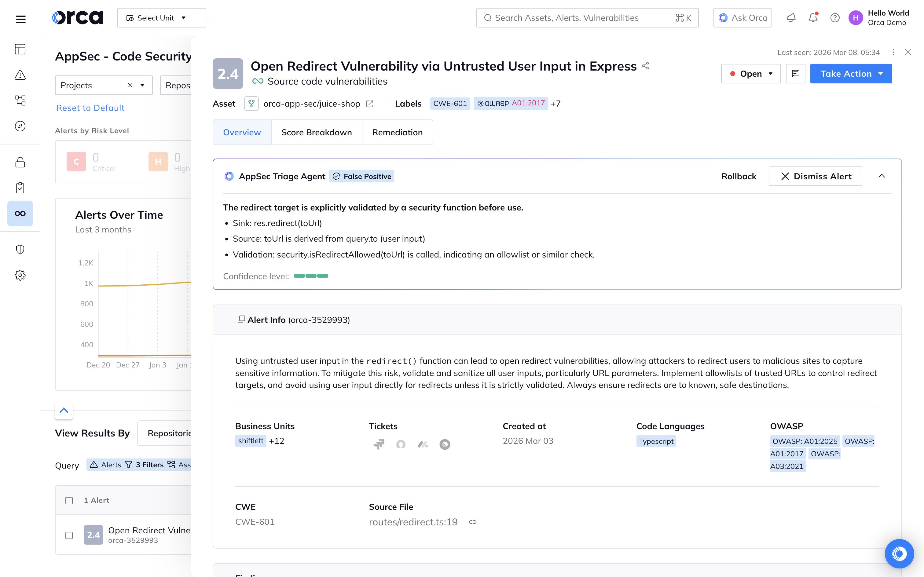Select the Assets graph icon in the sidebar

20,100
